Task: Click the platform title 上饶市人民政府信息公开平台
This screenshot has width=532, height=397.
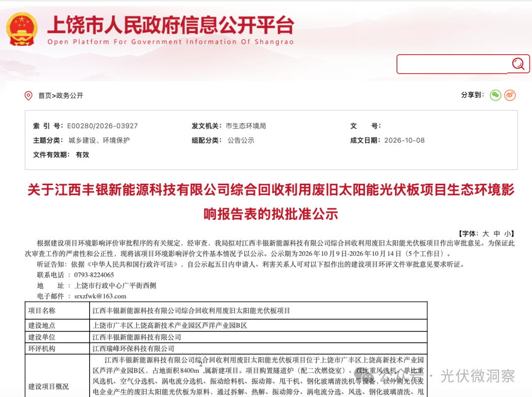Action: click(x=170, y=25)
